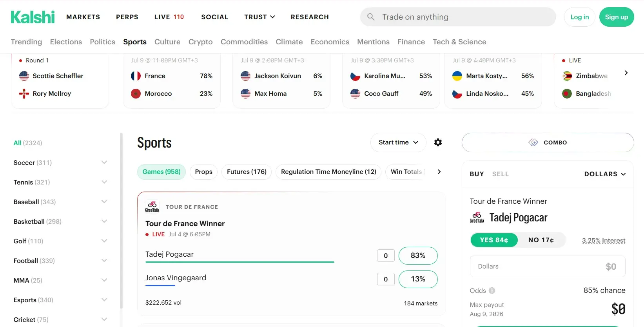Screen dimensions: 644x327
Task: Select the Games (958) filter chip
Action: [161, 172]
